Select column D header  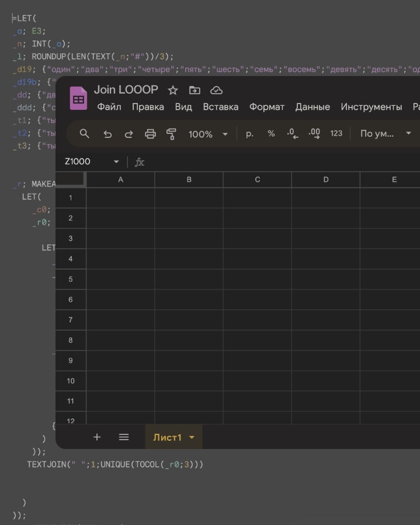pos(326,179)
